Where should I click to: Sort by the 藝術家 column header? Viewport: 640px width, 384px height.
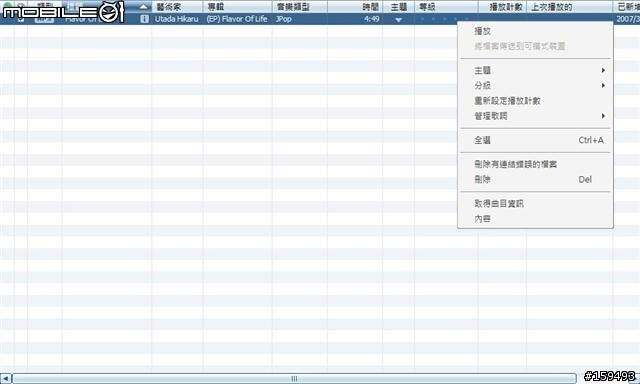177,7
